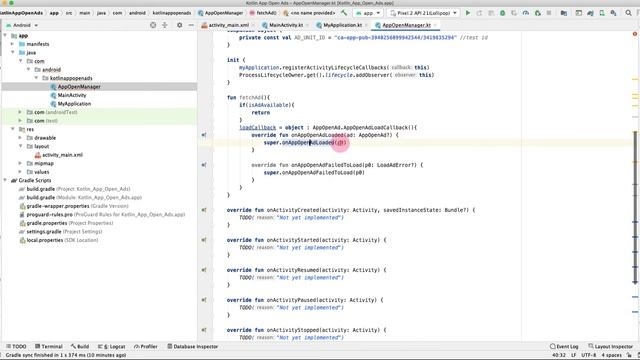Click the gutter icon beside onActivityStarted
Viewport: 640px width, 360px height.
[204, 240]
